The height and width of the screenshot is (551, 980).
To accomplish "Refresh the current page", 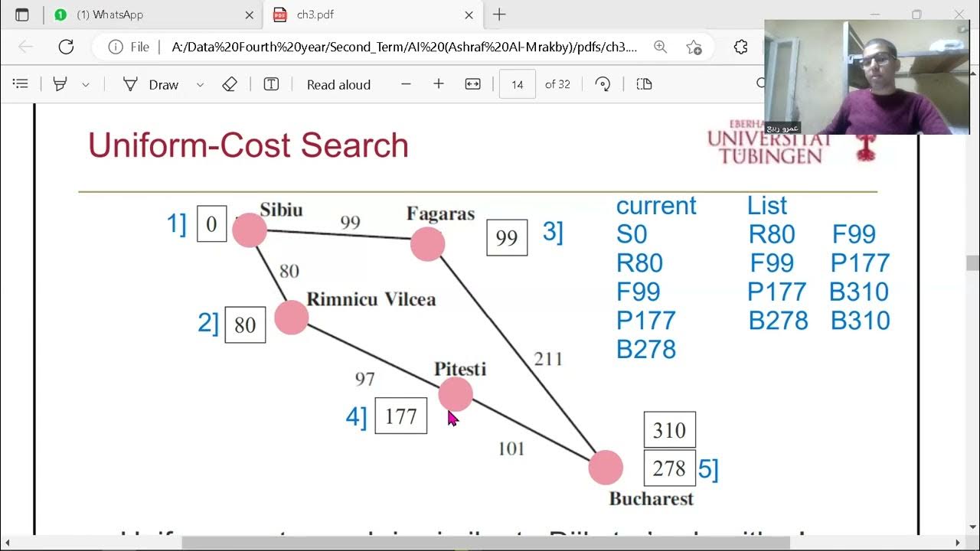I will click(66, 47).
